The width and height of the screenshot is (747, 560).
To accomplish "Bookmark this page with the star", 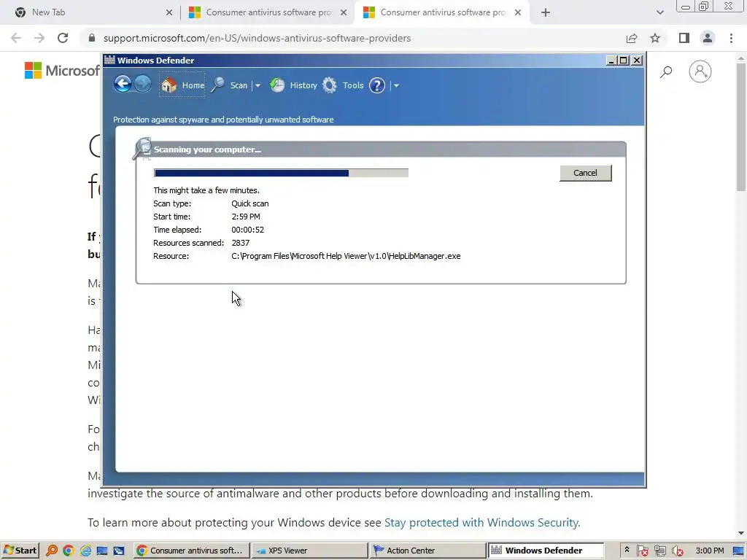I will pyautogui.click(x=655, y=38).
